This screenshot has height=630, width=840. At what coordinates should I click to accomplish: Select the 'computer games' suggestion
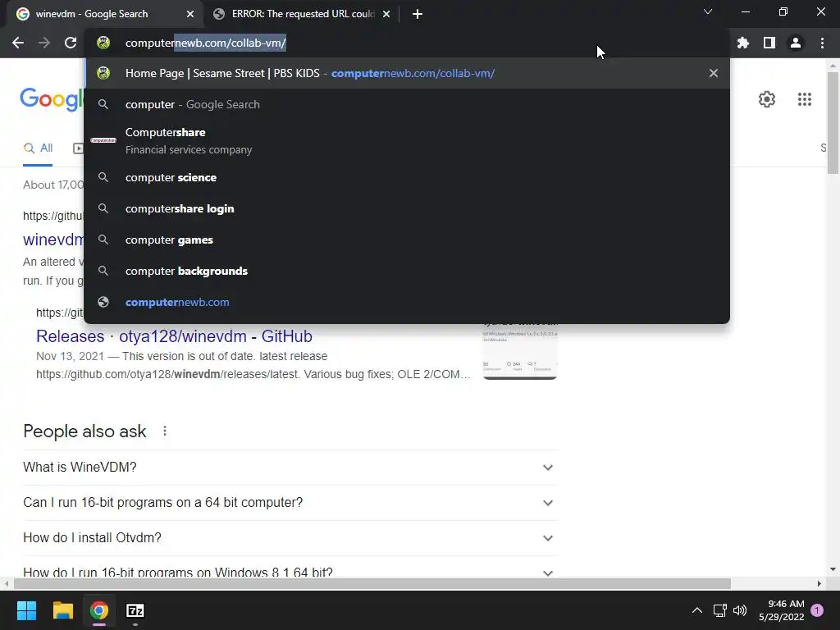pos(407,240)
